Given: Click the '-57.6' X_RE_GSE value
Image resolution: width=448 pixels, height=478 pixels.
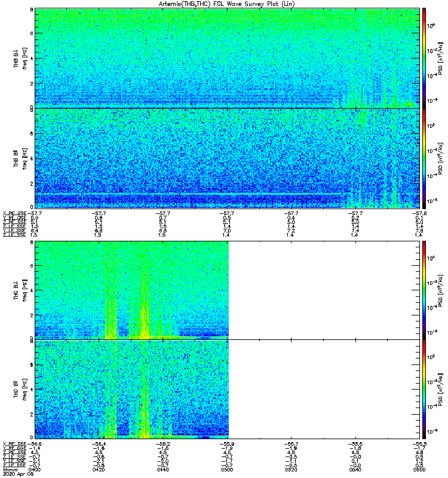Looking at the screenshot, I should click(419, 213).
